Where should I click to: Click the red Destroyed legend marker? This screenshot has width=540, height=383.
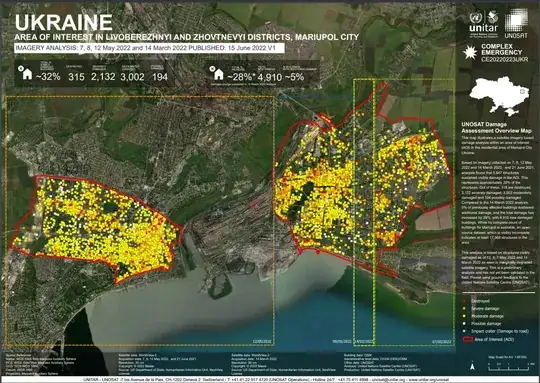465,301
